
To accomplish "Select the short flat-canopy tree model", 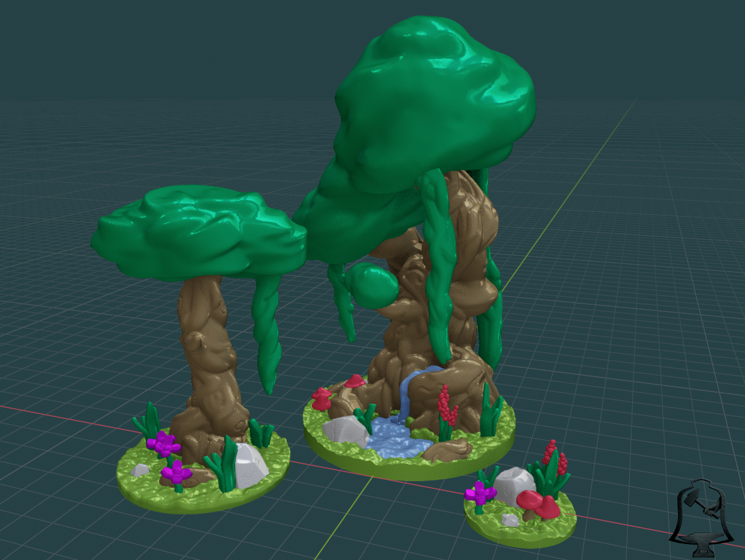I will pos(199,350).
